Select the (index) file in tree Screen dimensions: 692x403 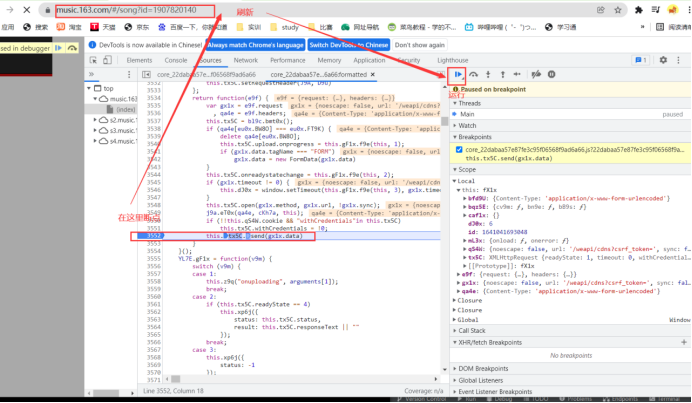(x=121, y=109)
